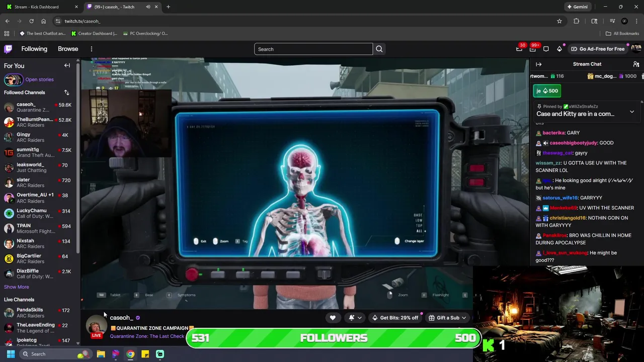This screenshot has height=362, width=644.
Task: Expand followed list with Show More
Action: (17, 287)
